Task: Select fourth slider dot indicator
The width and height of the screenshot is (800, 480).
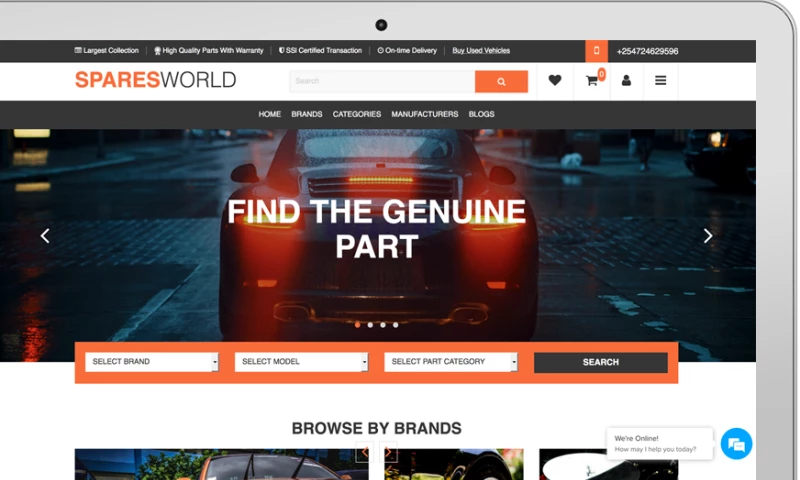Action: point(396,325)
